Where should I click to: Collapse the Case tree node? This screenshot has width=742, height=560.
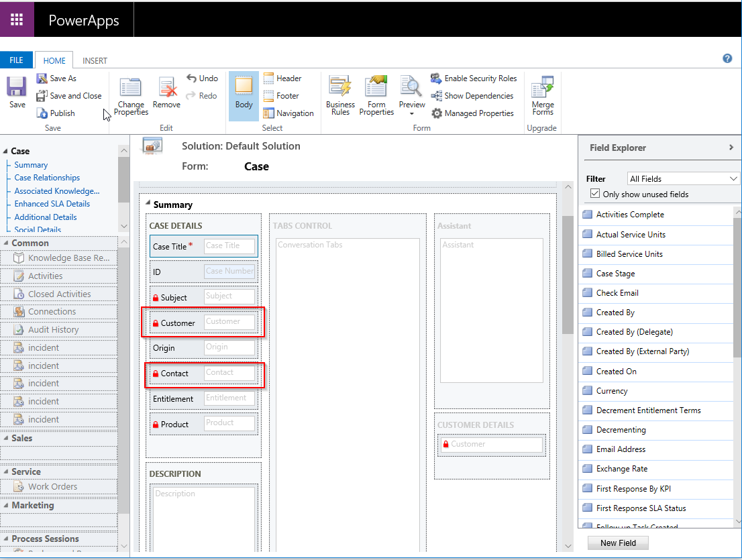tap(5, 152)
